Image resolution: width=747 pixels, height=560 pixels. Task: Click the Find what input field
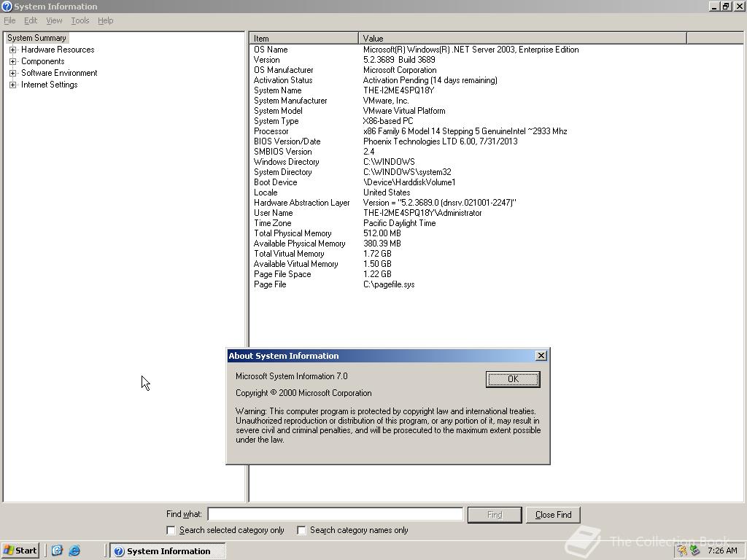click(336, 514)
